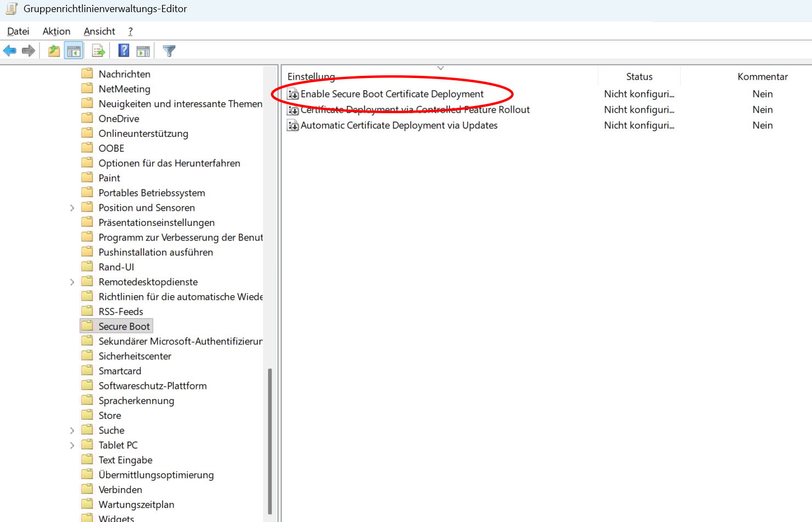Toggle the action pane icon

(x=143, y=50)
